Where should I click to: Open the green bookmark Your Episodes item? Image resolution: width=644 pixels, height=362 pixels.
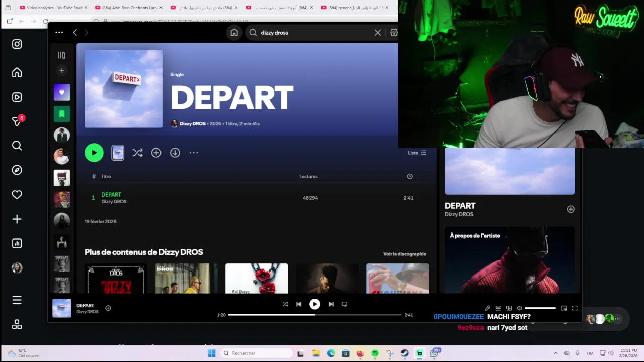click(x=62, y=114)
